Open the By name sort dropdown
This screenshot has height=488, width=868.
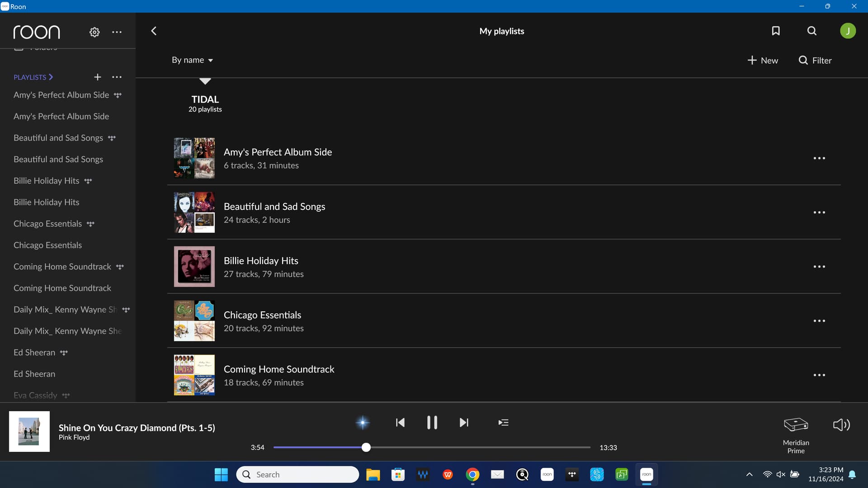coord(192,60)
